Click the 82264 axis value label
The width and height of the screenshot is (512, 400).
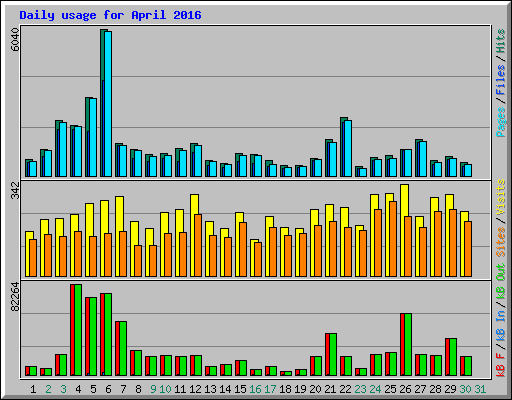pyautogui.click(x=15, y=297)
